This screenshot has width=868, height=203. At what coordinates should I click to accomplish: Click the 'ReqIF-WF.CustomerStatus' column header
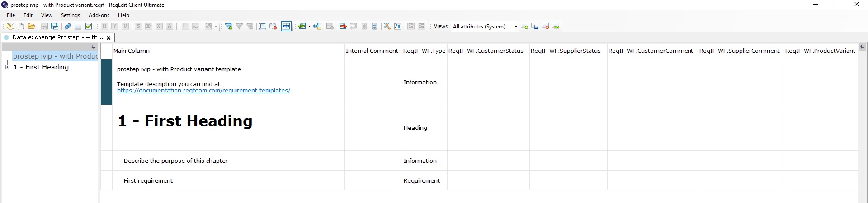pos(488,51)
